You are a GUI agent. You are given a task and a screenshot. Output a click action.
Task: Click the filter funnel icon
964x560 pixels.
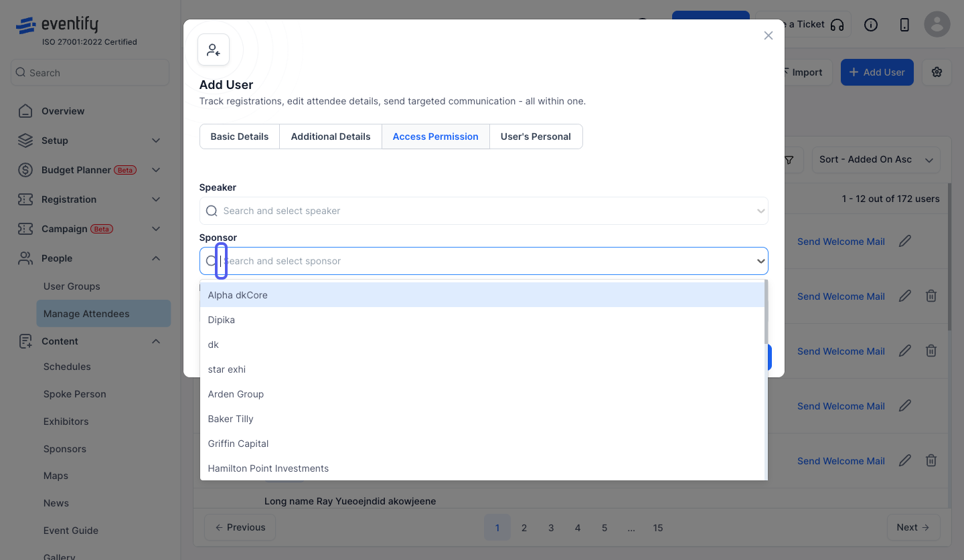(789, 160)
